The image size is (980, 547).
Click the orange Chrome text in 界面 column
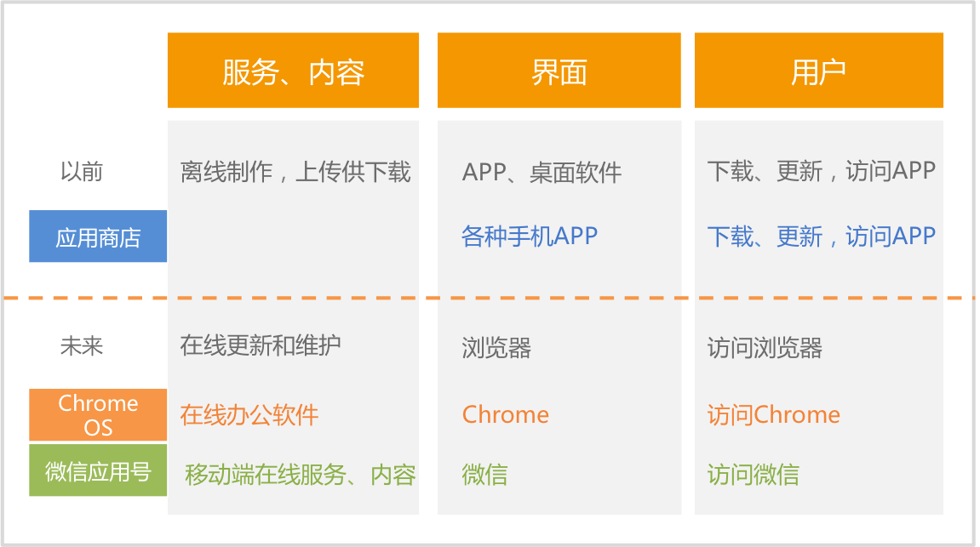click(506, 414)
